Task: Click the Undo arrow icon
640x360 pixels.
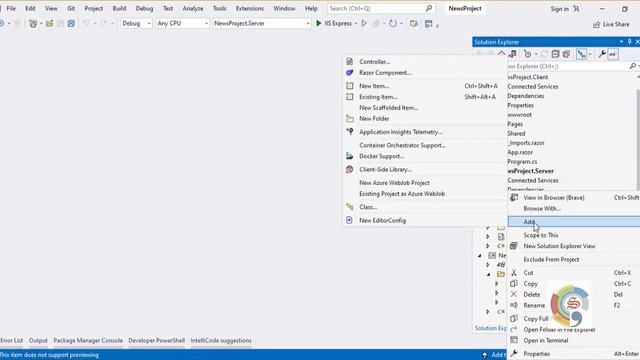Action: (x=86, y=24)
